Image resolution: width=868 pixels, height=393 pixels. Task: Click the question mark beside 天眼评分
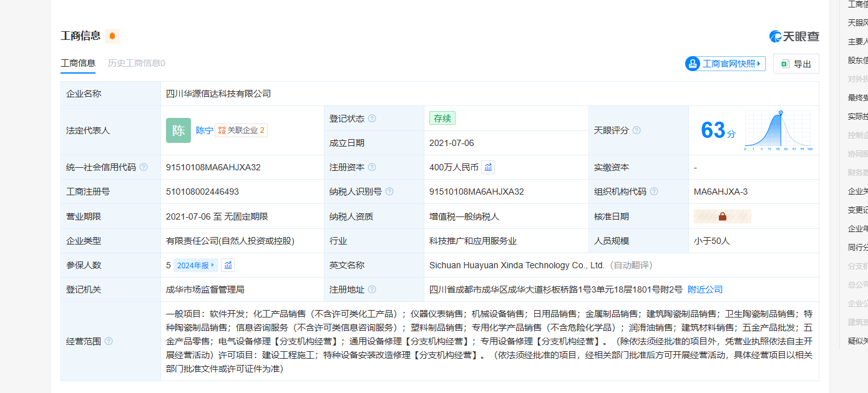636,130
